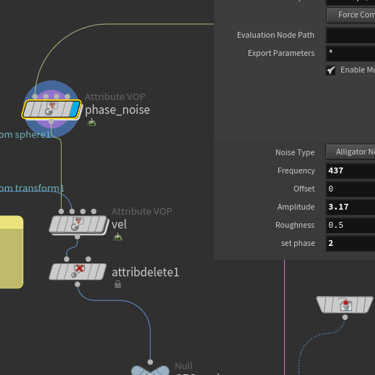The width and height of the screenshot is (375, 375).
Task: Click the lock badge under attribdelete1
Action: click(118, 284)
